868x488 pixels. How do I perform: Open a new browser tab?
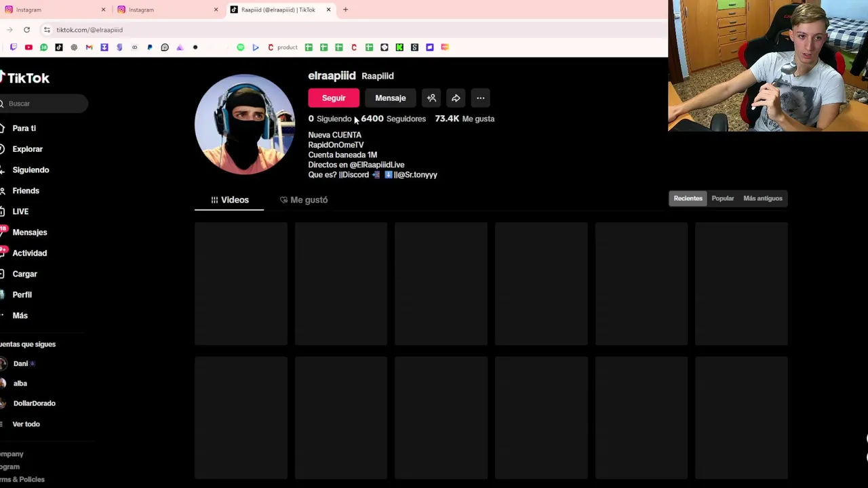[x=345, y=9]
